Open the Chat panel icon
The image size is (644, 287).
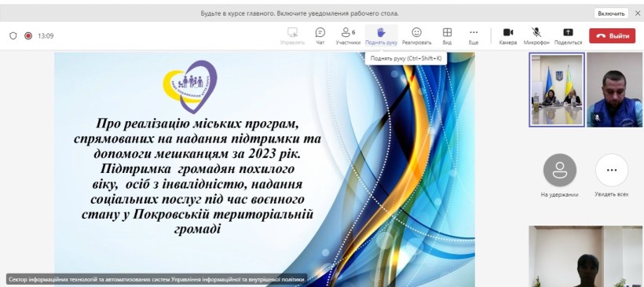[320, 32]
